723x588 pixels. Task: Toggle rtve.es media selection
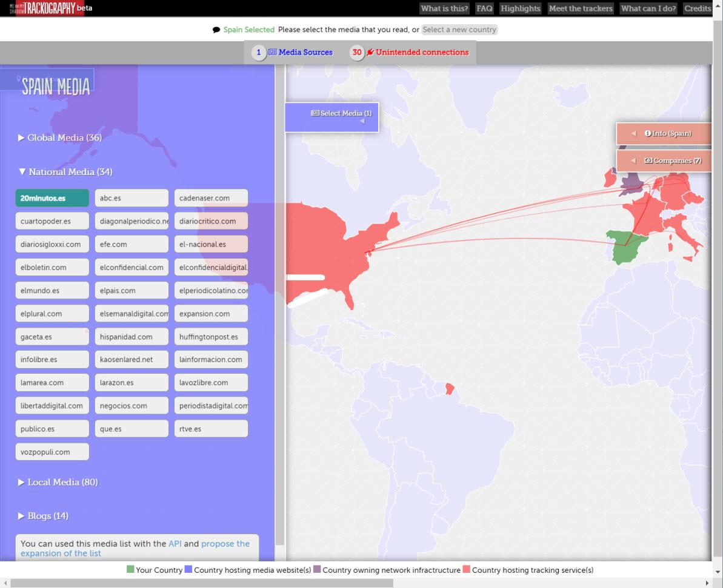point(211,429)
